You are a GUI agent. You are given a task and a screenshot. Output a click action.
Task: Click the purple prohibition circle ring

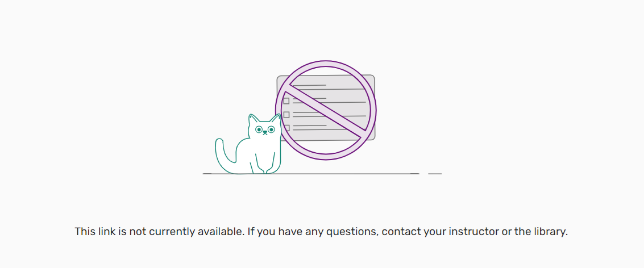(x=326, y=64)
